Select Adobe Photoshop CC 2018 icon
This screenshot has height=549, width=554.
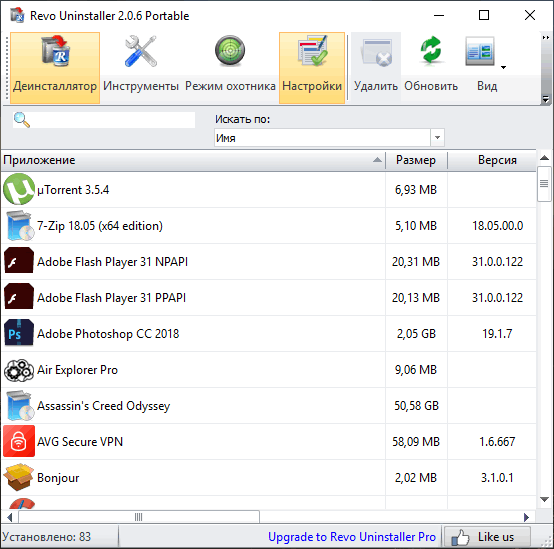[19, 333]
